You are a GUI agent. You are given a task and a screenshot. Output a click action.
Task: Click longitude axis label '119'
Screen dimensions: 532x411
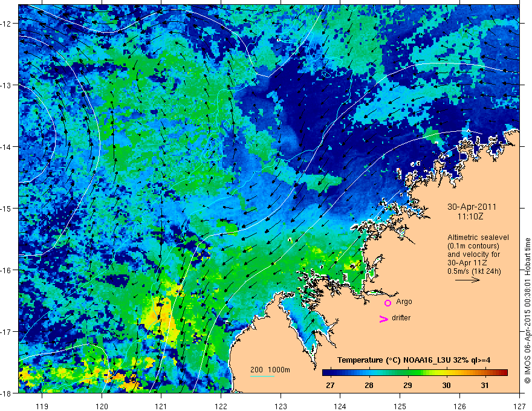coord(42,407)
